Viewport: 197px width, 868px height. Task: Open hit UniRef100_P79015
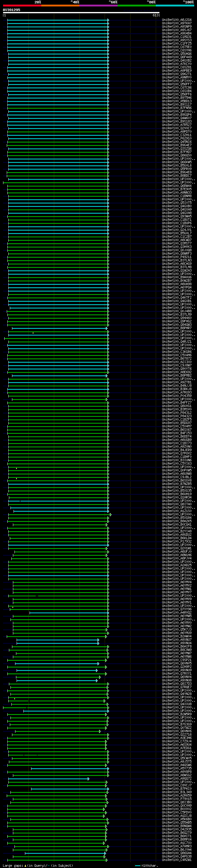(x=177, y=799)
